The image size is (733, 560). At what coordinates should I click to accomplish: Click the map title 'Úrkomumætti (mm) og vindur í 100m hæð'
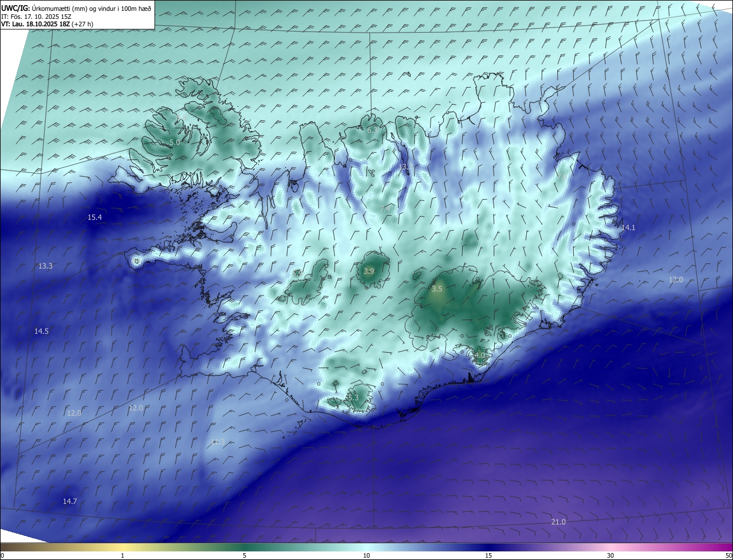point(91,8)
